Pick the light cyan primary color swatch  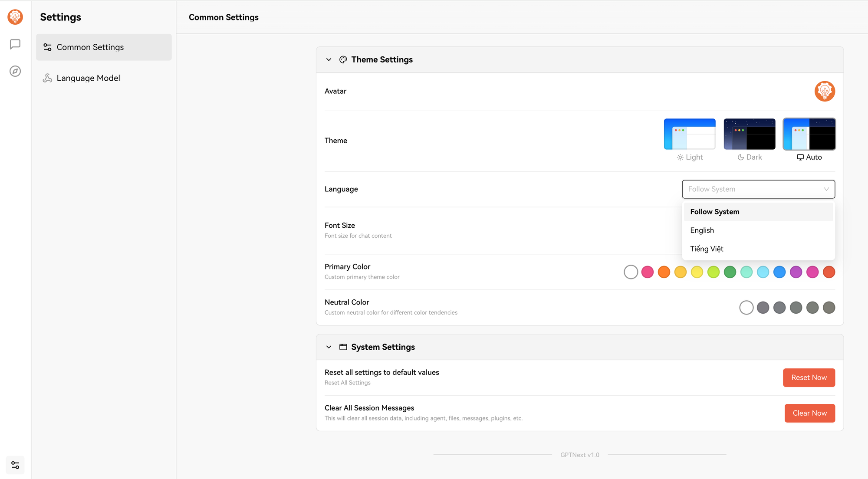pos(763,272)
